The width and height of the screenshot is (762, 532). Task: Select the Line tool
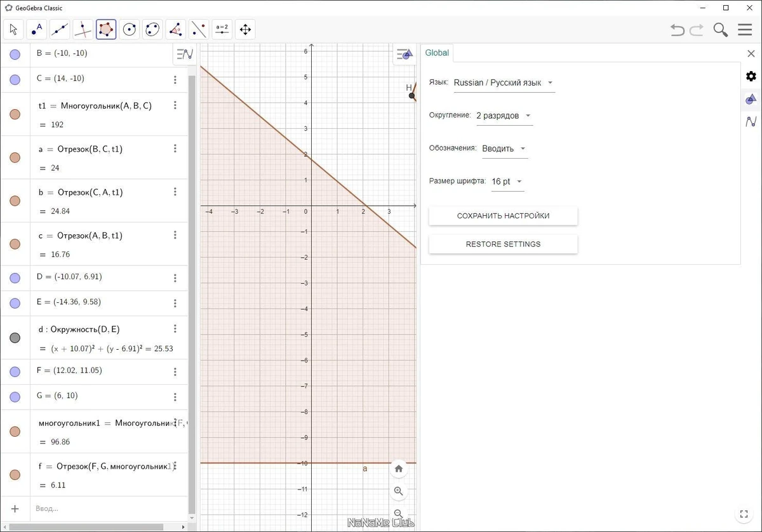[60, 29]
